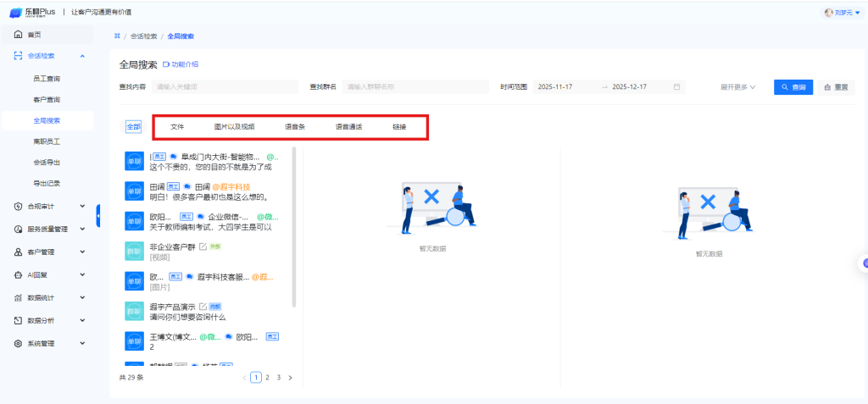Expand more filters via 展开更多
868x404 pixels.
737,86
